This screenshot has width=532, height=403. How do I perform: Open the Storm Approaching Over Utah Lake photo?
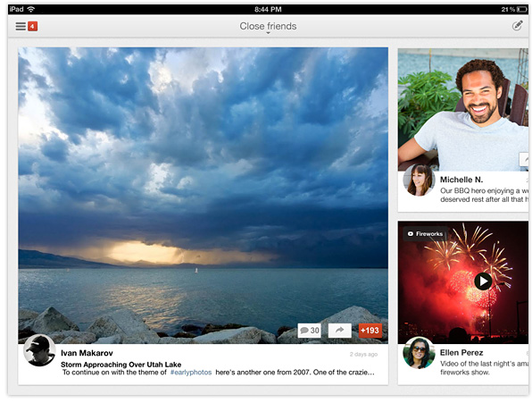(204, 196)
